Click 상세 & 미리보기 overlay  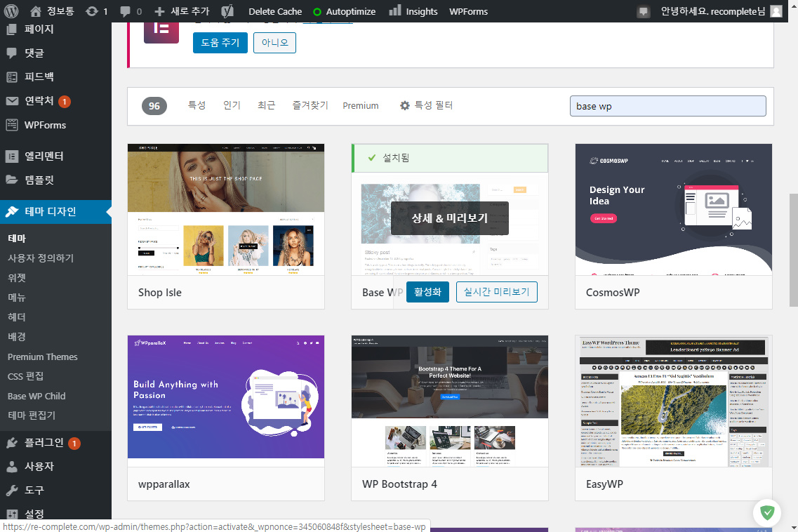[x=450, y=218]
